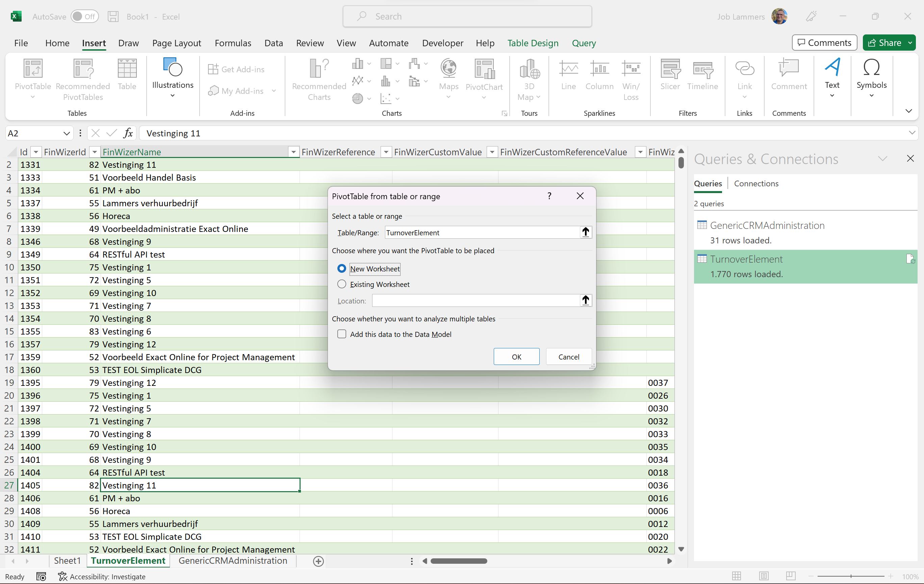The image size is (924, 584).
Task: Click the PivotChart icon
Action: (484, 79)
